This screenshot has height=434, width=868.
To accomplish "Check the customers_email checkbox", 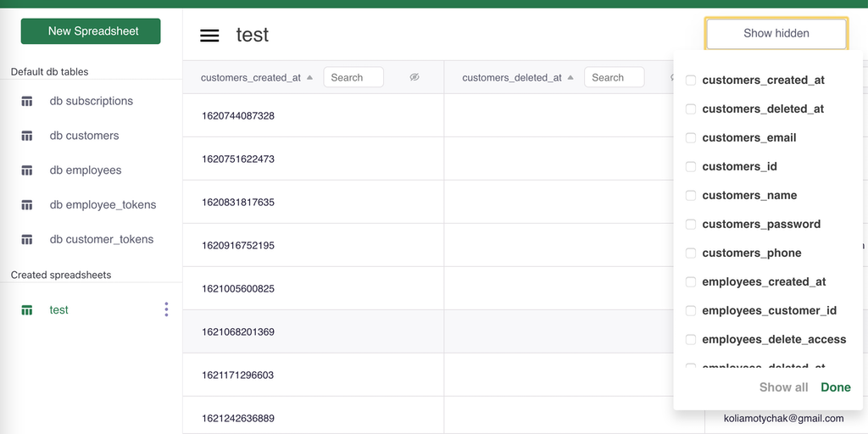I will [691, 137].
